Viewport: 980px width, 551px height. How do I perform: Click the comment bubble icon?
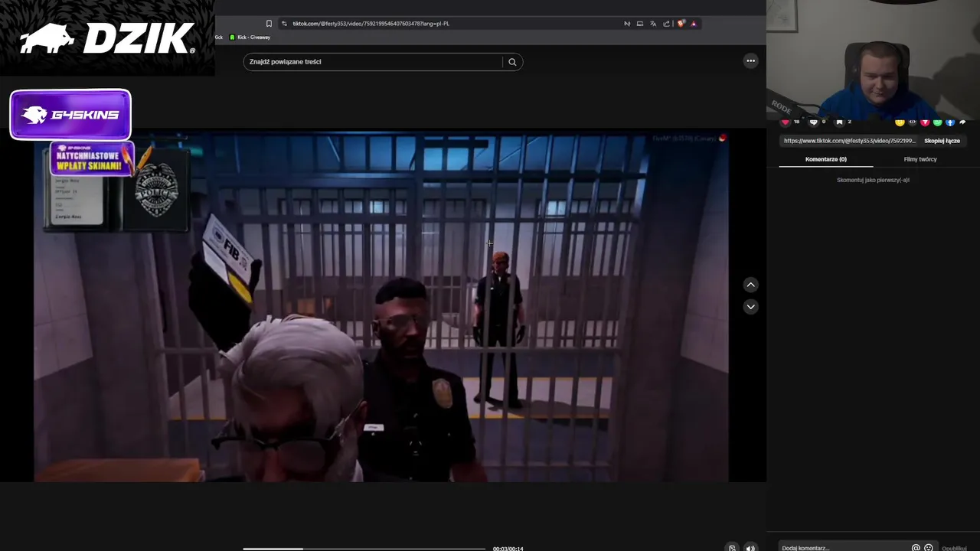[813, 122]
